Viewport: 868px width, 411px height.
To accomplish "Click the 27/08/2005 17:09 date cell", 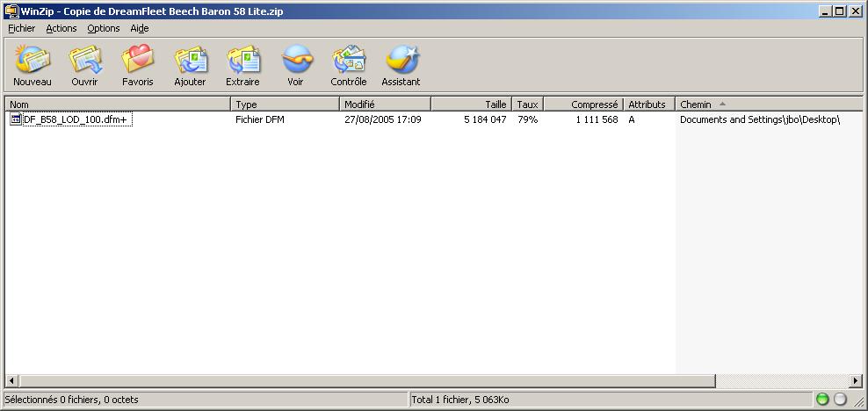I will click(x=382, y=119).
